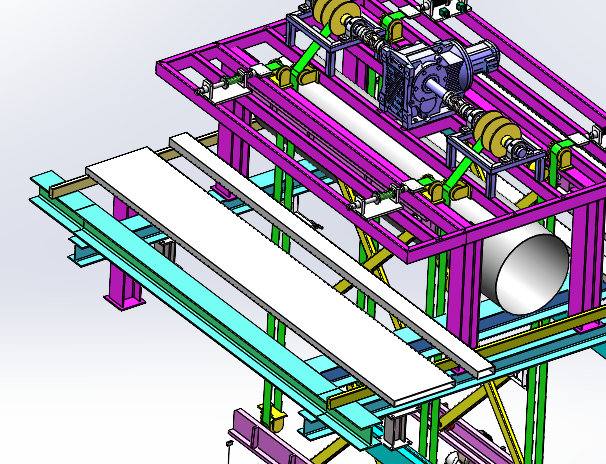Select the grey electric motor attached to the reducer
The height and width of the screenshot is (464, 606).
tap(483, 58)
